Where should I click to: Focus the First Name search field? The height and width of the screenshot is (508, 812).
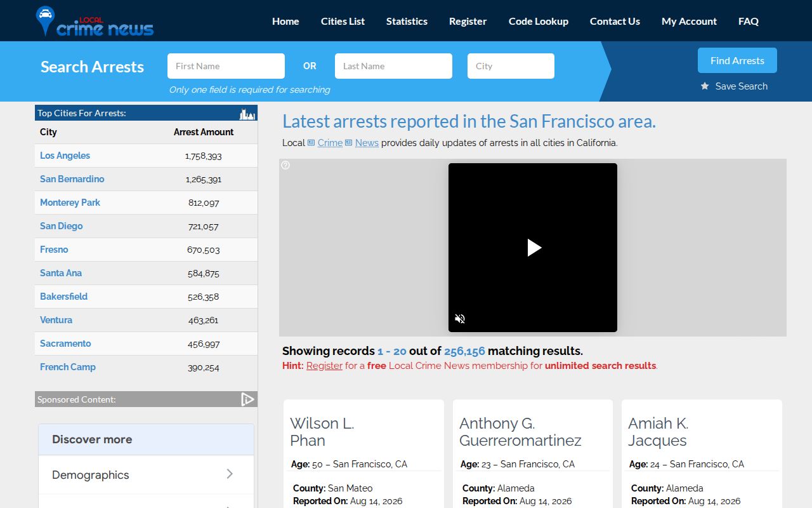pyautogui.click(x=226, y=66)
